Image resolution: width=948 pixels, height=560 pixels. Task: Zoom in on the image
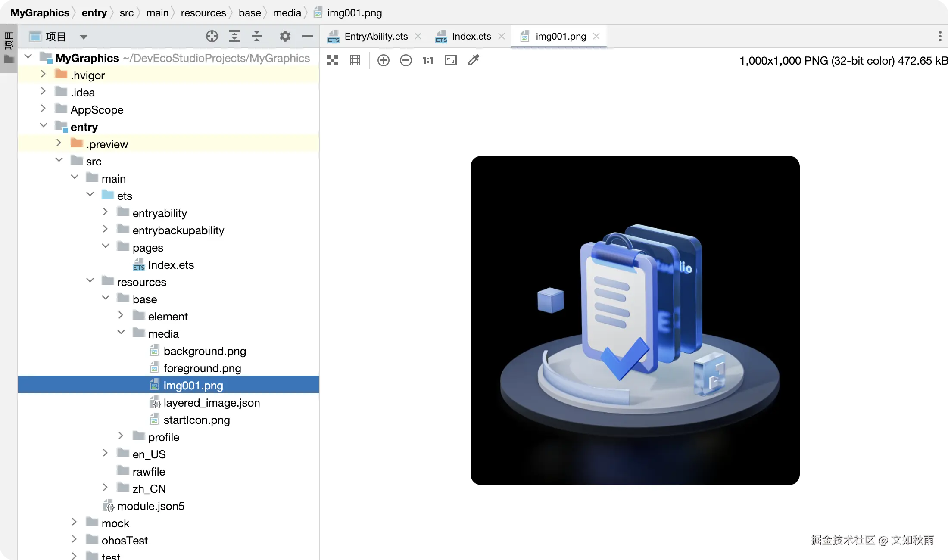tap(383, 60)
